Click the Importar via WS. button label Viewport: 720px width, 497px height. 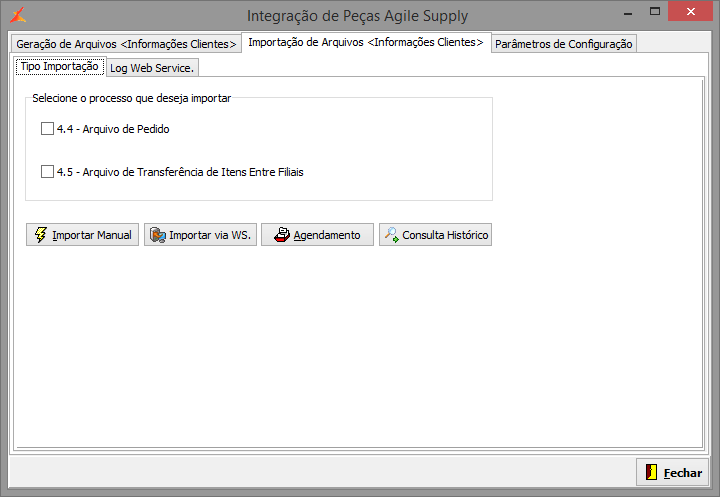210,235
